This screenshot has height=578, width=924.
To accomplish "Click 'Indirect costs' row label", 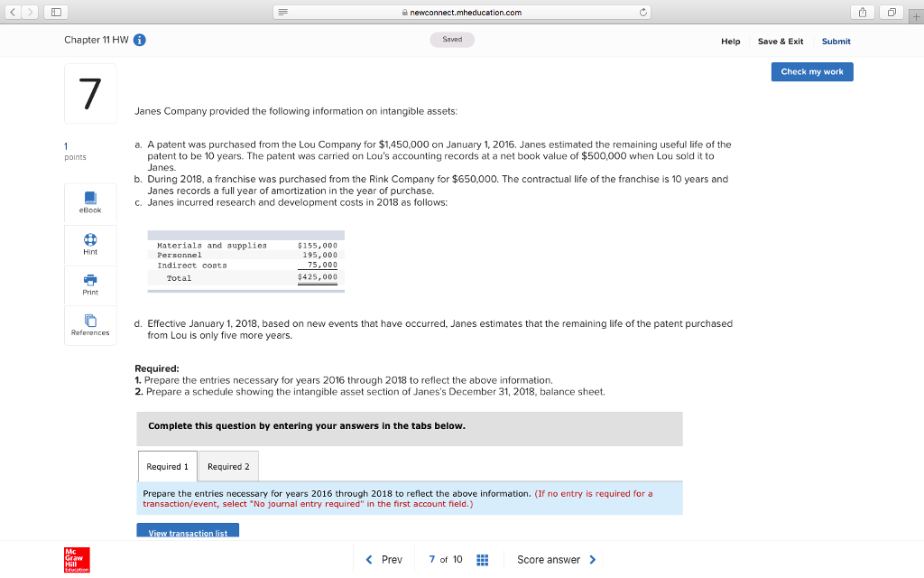I will click(x=192, y=266).
